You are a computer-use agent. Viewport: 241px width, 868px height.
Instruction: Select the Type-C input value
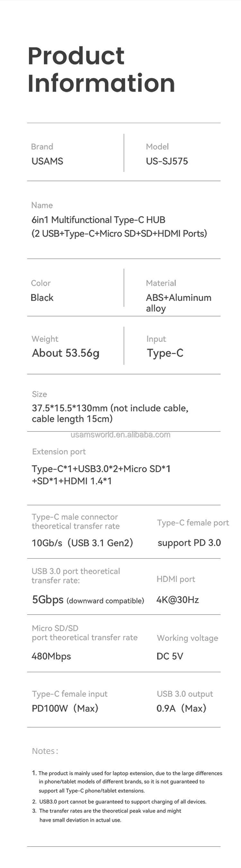pyautogui.click(x=165, y=353)
